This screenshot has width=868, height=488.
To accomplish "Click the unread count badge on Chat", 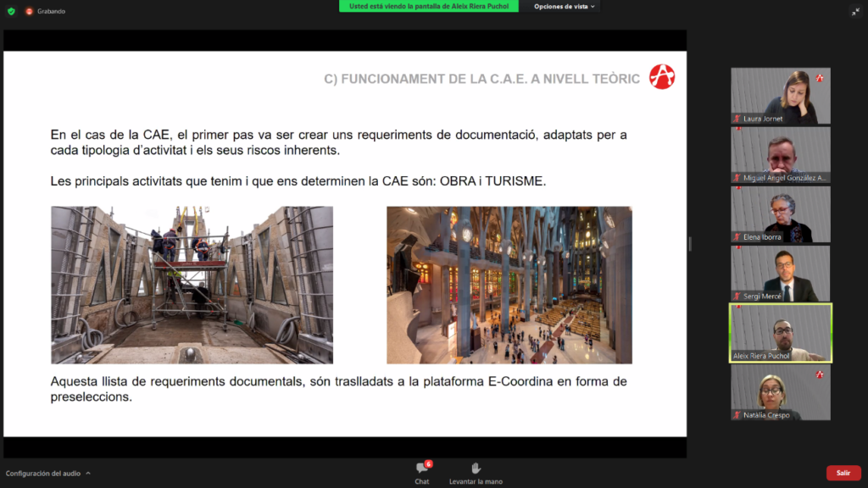I will point(428,463).
